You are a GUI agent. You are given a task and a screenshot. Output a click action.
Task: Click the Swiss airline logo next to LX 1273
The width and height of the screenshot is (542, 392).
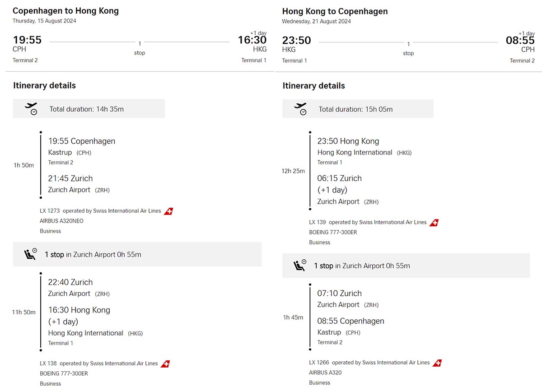(168, 211)
